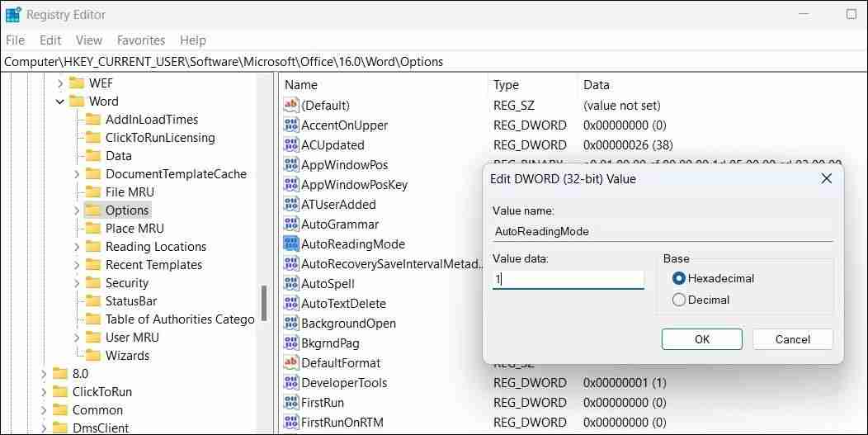868x435 pixels.
Task: Select the DmsClient key
Action: (100, 428)
